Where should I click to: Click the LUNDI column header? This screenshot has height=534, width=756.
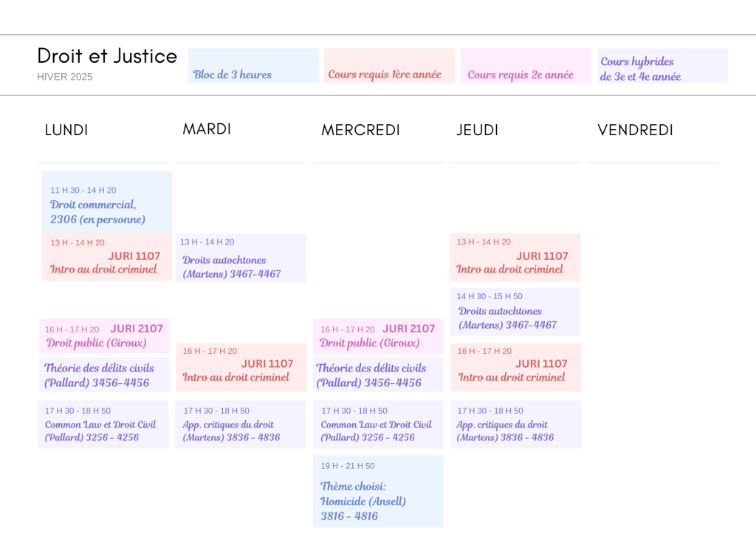(x=66, y=130)
